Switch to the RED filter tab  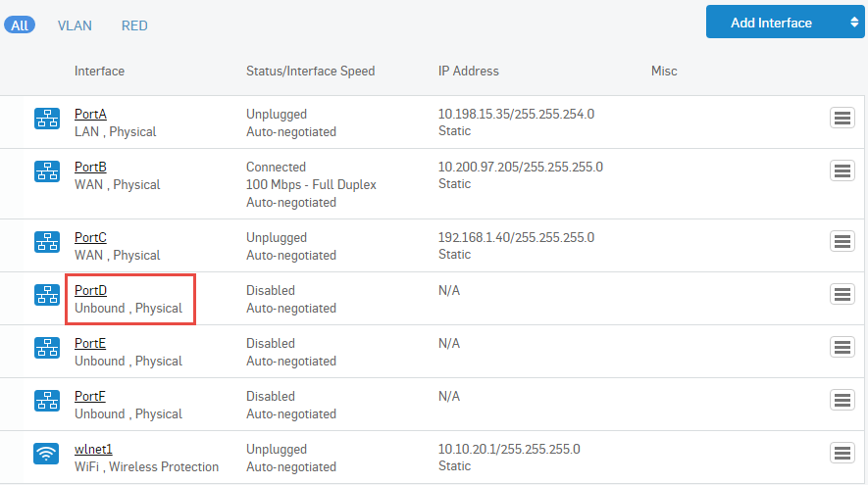[134, 25]
